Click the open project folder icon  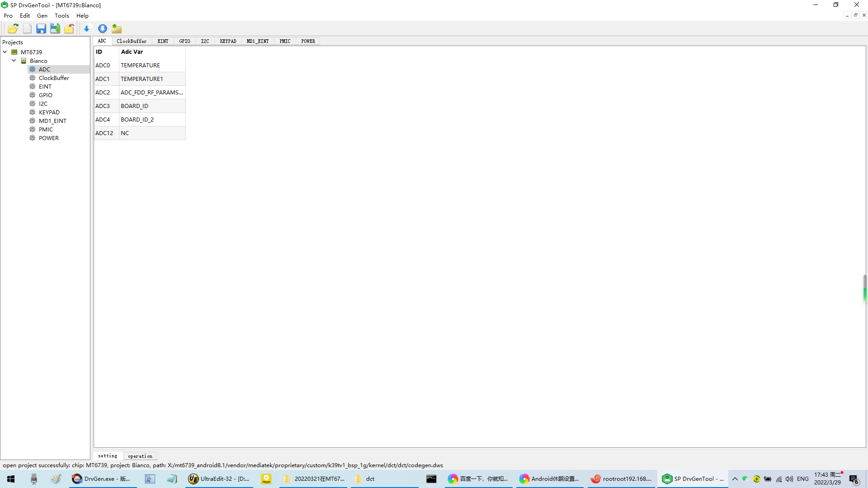click(x=13, y=28)
